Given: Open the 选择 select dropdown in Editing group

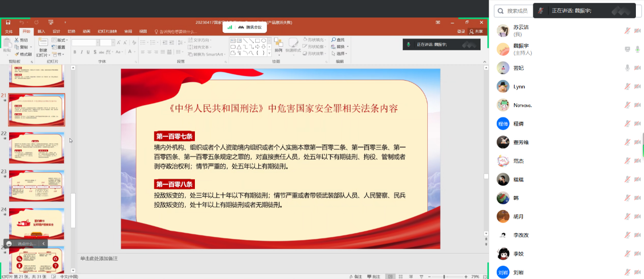Looking at the screenshot, I should (340, 53).
